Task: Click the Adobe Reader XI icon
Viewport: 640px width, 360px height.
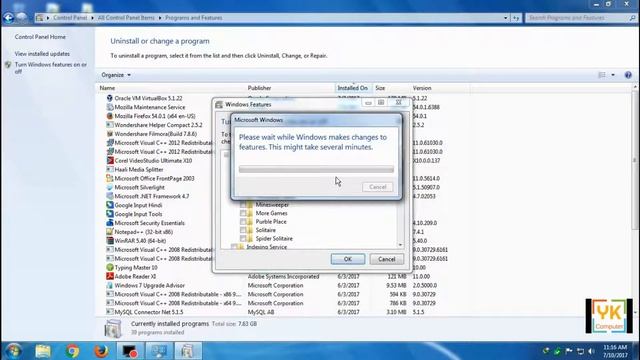Action: coord(109,276)
